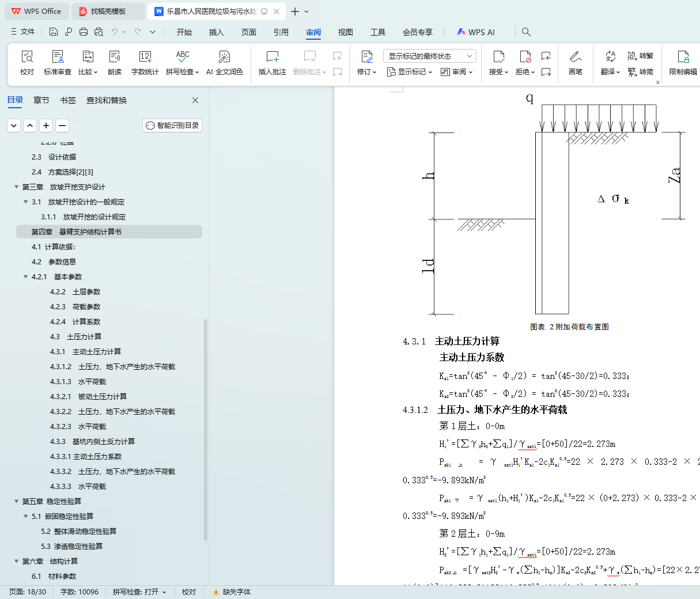Collapse the 第五章 稳定性验算 outline node
The height and width of the screenshot is (599, 700).
(17, 501)
